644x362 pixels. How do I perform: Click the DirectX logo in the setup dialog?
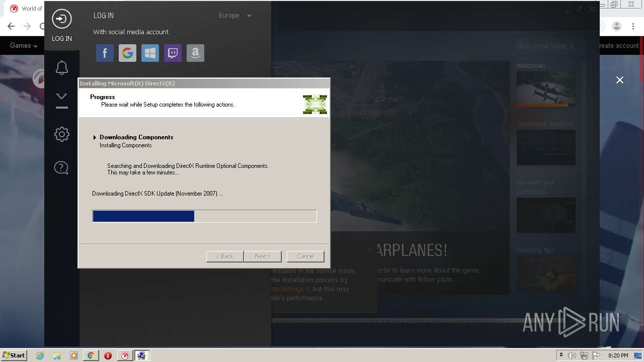click(315, 104)
